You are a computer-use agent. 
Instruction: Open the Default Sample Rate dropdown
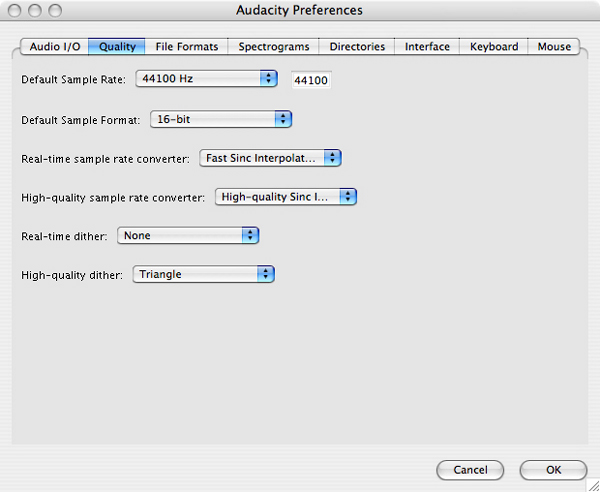(207, 79)
